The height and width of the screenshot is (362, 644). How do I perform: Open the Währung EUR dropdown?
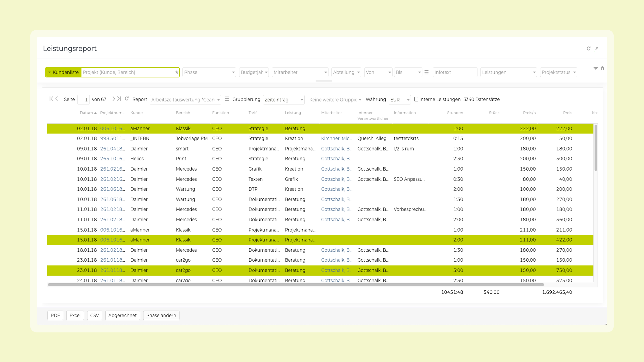click(399, 100)
